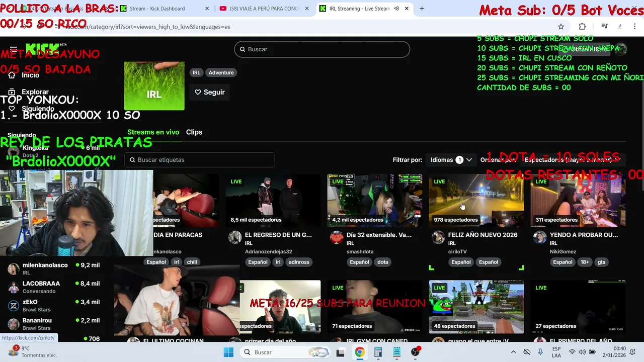
Task: Mute the IRL Streaming tab audio icon
Action: point(396,9)
